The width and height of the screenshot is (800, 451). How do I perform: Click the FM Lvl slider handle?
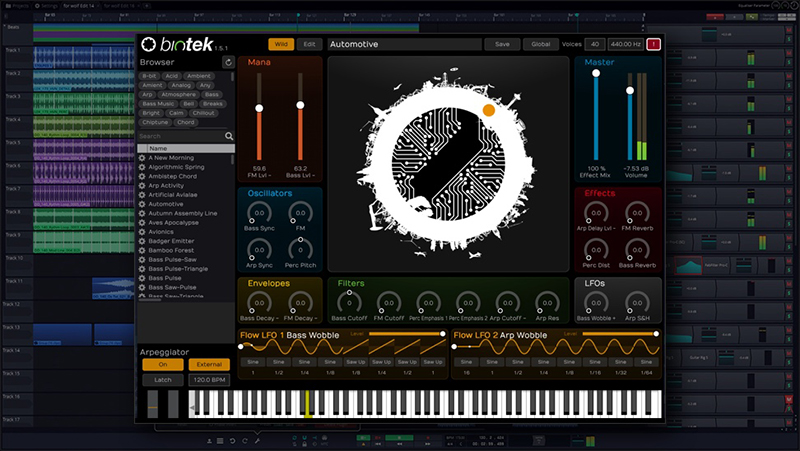coord(259,107)
